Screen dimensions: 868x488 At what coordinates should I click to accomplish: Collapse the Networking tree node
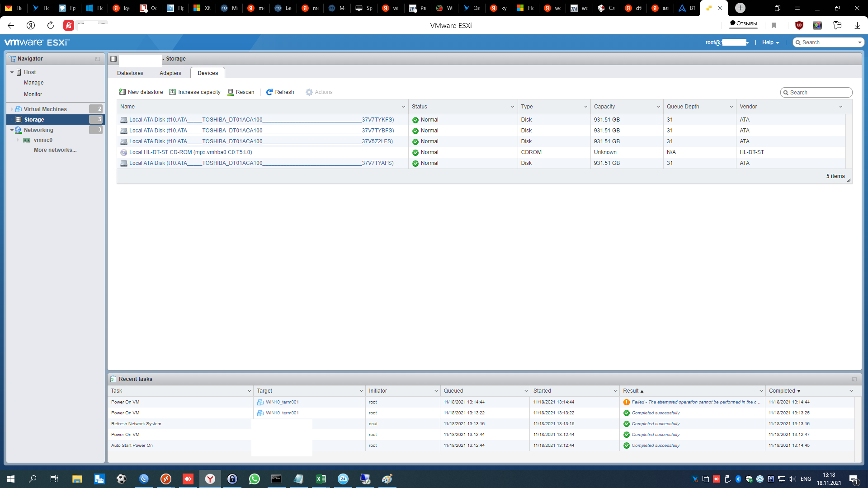click(x=12, y=130)
